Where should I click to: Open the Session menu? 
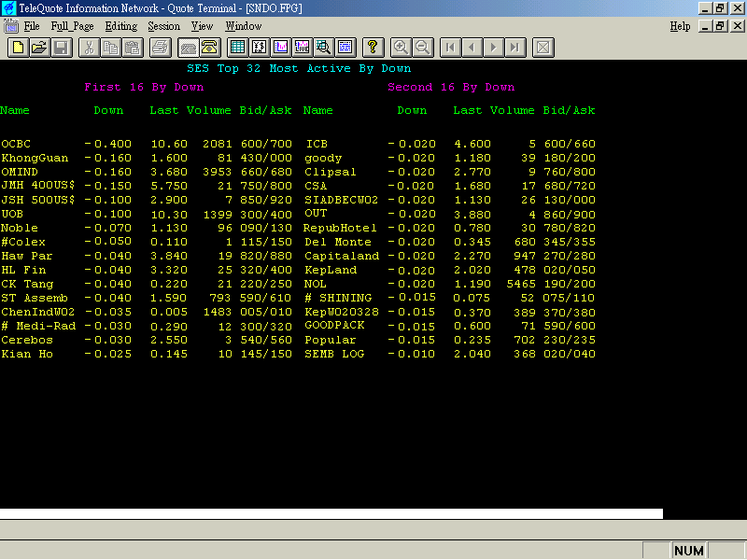164,26
